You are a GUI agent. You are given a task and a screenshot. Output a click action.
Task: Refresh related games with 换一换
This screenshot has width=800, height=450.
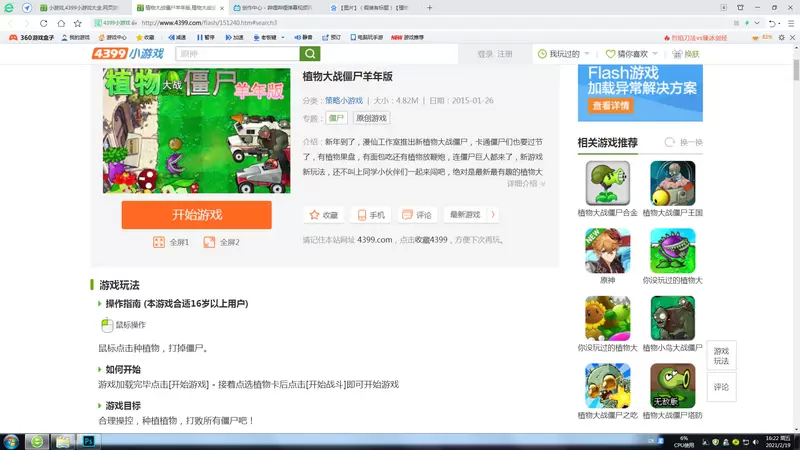684,142
